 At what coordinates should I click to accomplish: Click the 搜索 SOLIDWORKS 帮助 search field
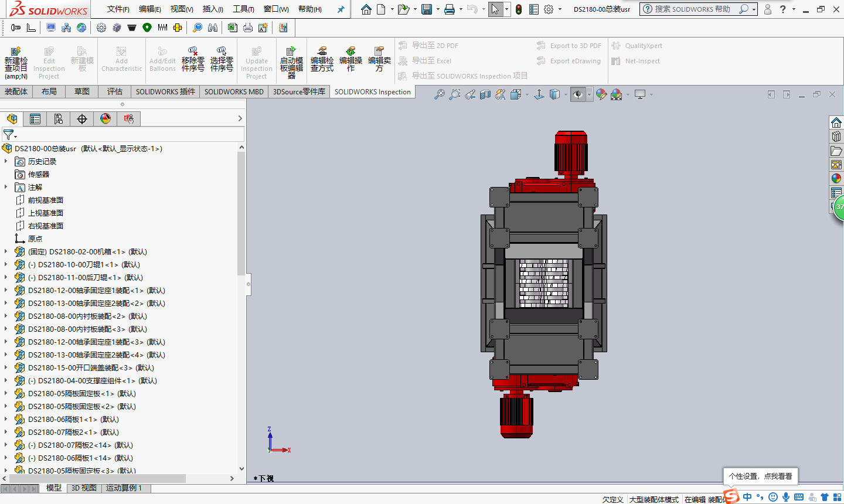pos(692,9)
